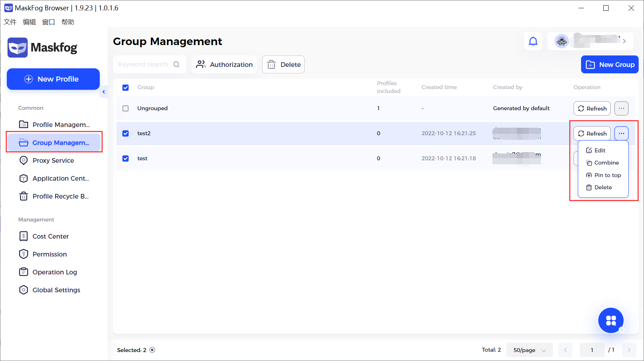Open the 窗口 menu
Image resolution: width=644 pixels, height=361 pixels.
click(49, 22)
